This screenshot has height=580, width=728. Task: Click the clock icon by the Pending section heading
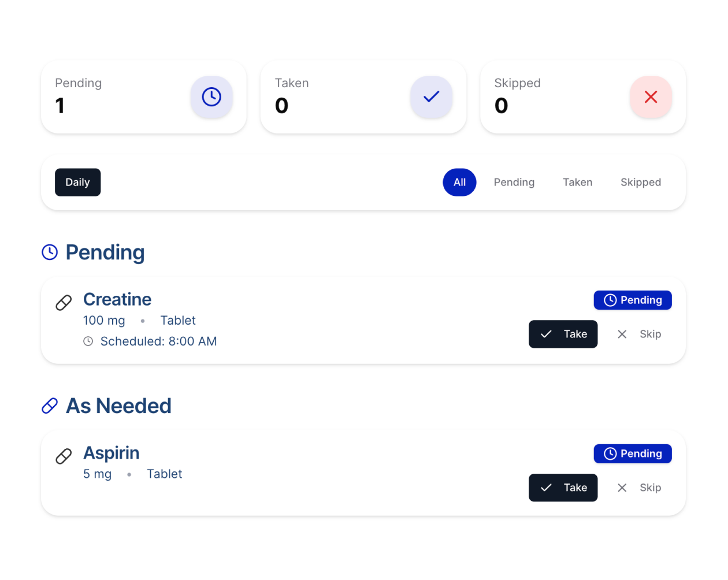click(x=50, y=252)
